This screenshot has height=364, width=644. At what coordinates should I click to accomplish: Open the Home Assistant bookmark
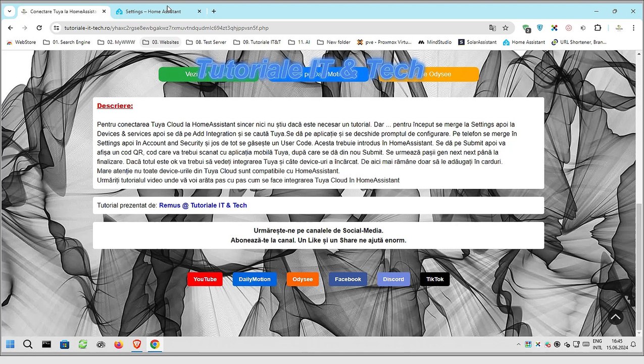click(524, 42)
